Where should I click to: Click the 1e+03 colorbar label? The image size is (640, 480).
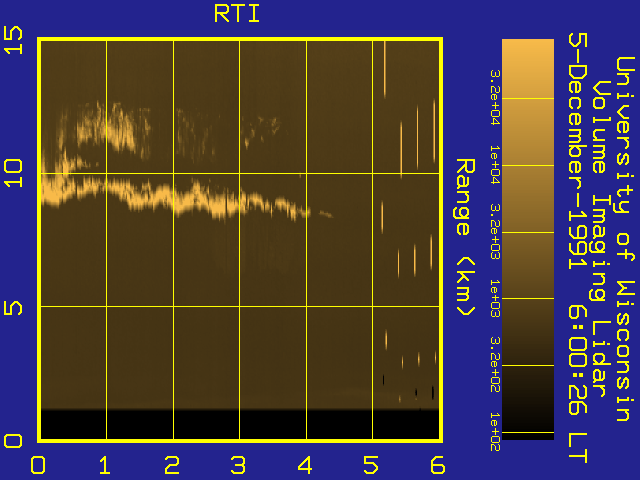pos(495,298)
